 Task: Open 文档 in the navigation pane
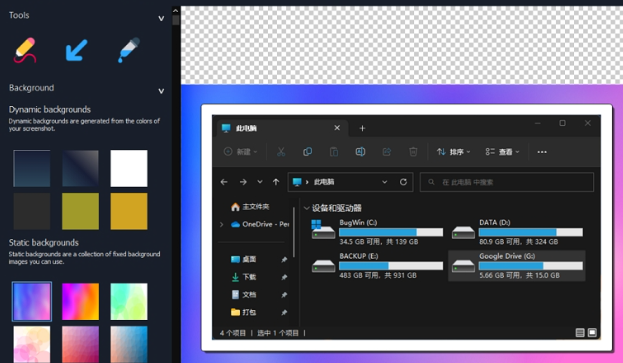point(243,295)
